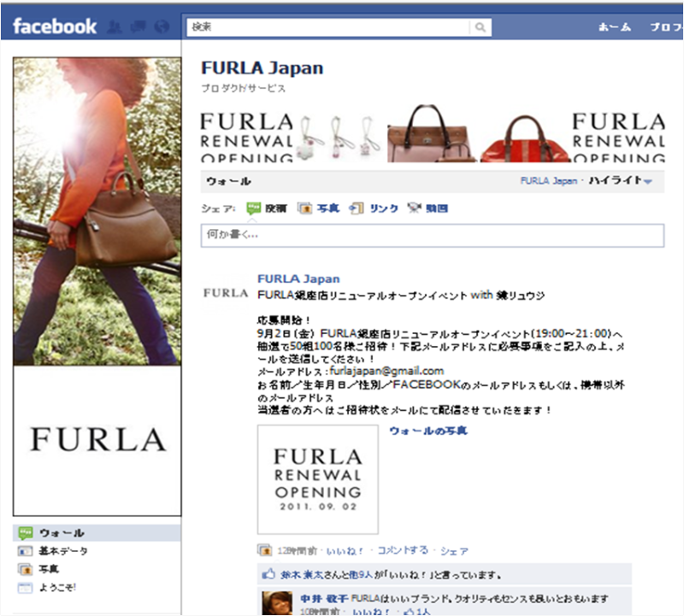Click コメントする under the post
The image size is (684, 616).
(x=402, y=550)
